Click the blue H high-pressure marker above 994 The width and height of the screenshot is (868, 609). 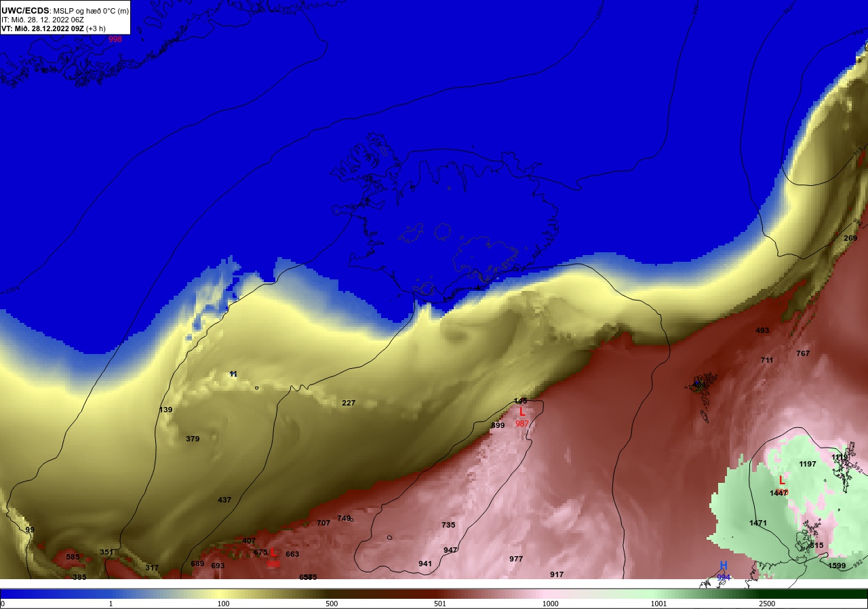(x=724, y=566)
